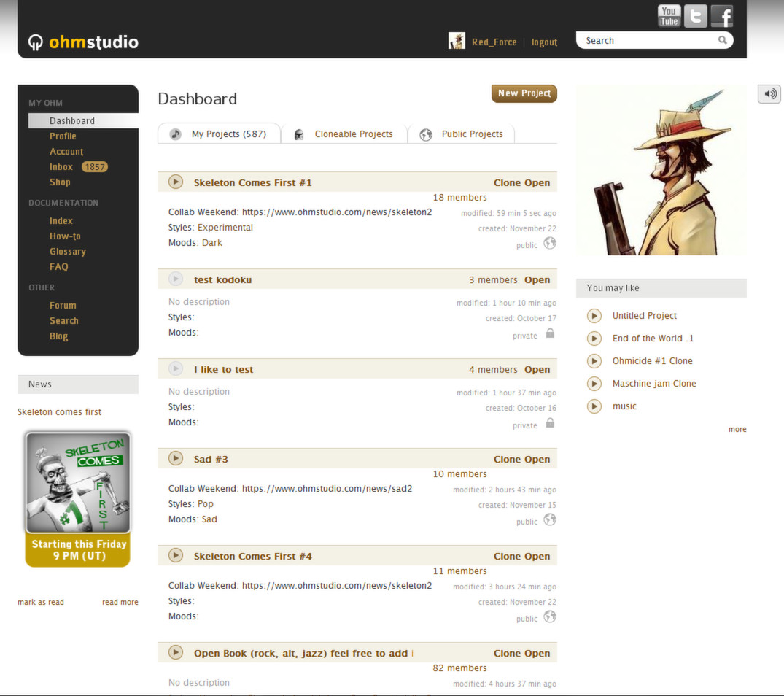Image resolution: width=784 pixels, height=696 pixels.
Task: Click the speaker icon beside the artwork
Action: (769, 93)
